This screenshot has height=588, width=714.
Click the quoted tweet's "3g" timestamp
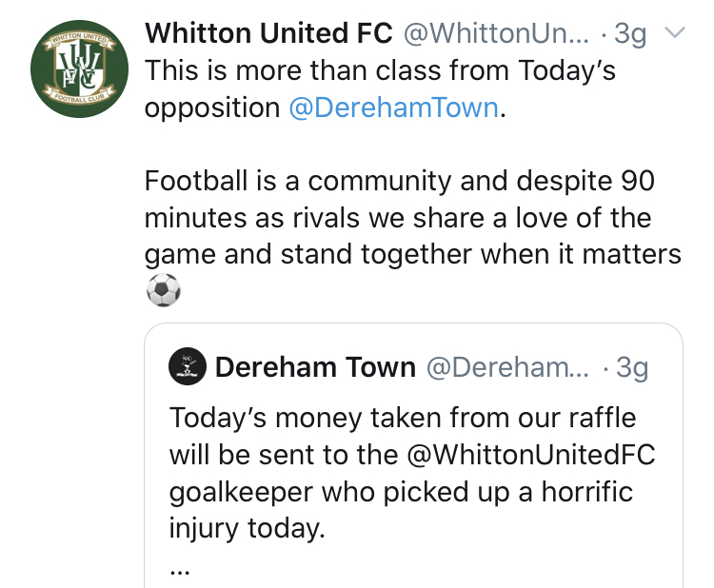tap(632, 367)
